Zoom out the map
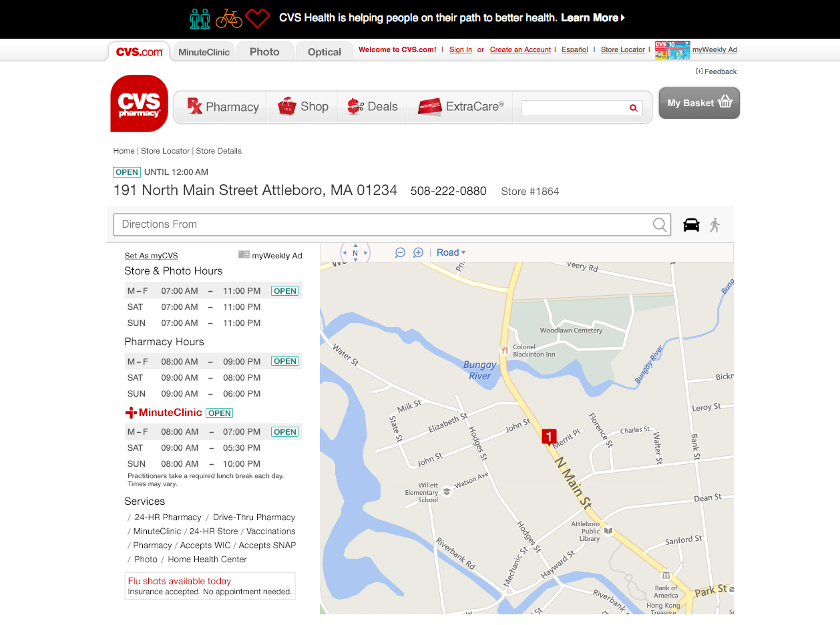Viewport: 840px width, 625px height. pyautogui.click(x=400, y=252)
